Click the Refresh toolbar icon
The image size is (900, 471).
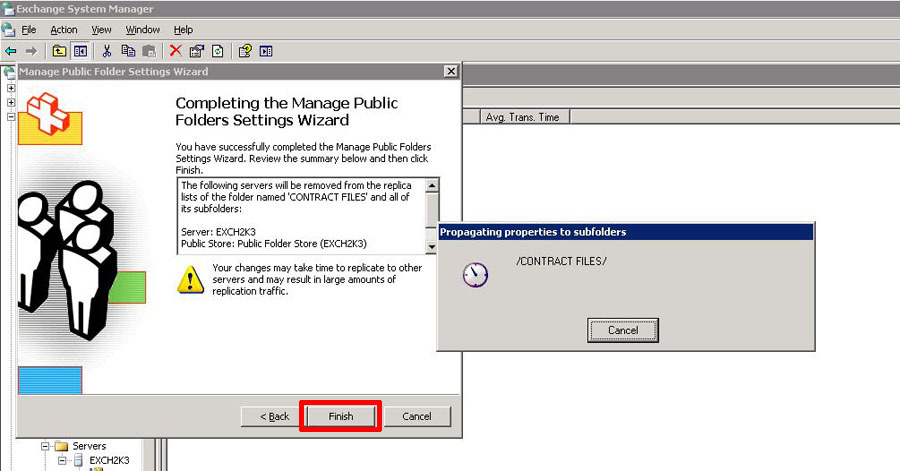pos(218,52)
